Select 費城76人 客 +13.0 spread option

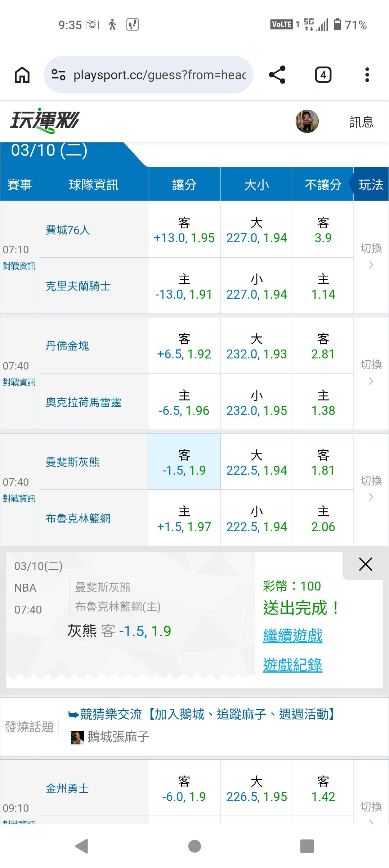[x=184, y=230]
